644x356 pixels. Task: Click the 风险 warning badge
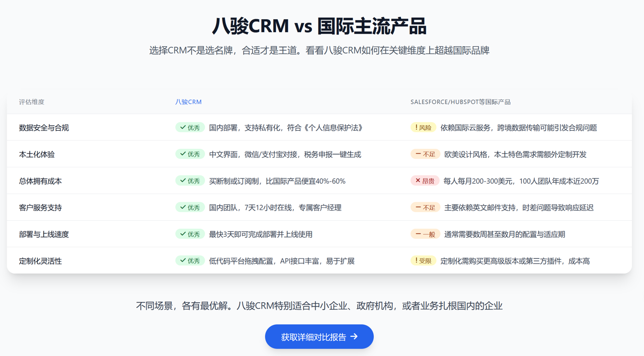[x=423, y=128]
